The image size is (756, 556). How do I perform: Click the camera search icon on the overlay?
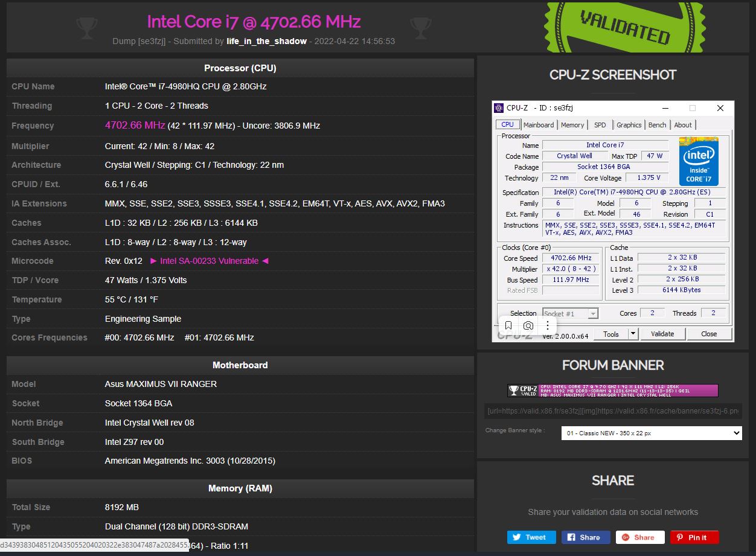(528, 325)
